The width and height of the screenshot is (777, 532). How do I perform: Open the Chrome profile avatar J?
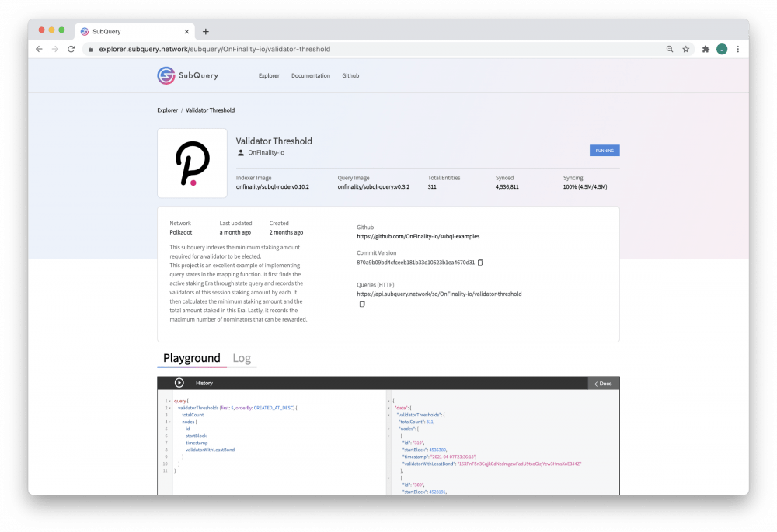722,49
